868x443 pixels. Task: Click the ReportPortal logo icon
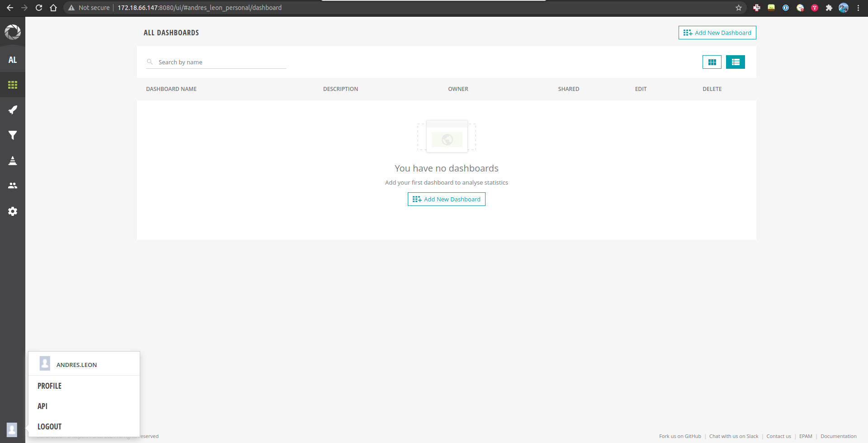click(x=13, y=32)
